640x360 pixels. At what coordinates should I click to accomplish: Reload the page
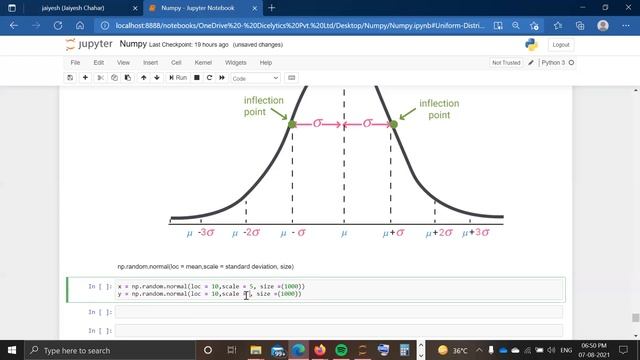point(58,25)
